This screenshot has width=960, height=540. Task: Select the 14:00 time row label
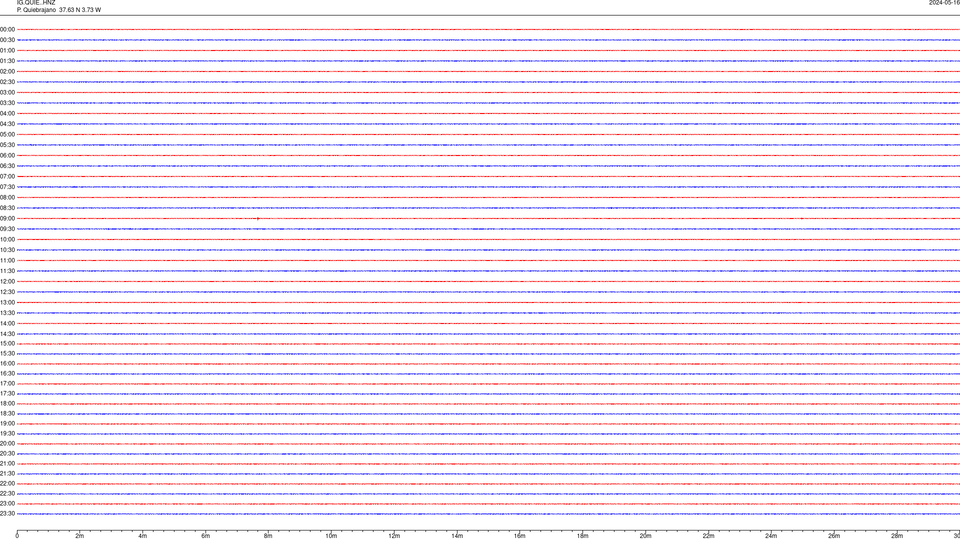click(x=7, y=323)
